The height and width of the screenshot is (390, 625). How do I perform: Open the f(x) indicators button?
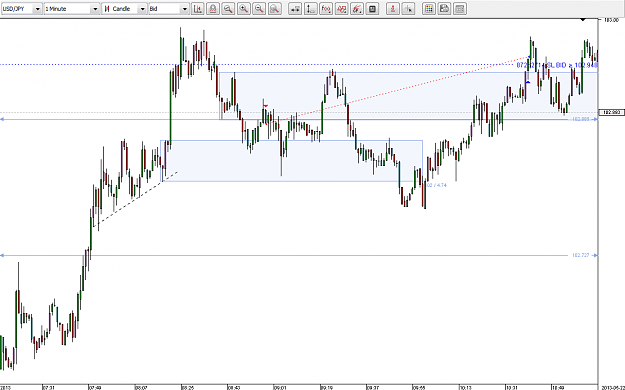(326, 9)
